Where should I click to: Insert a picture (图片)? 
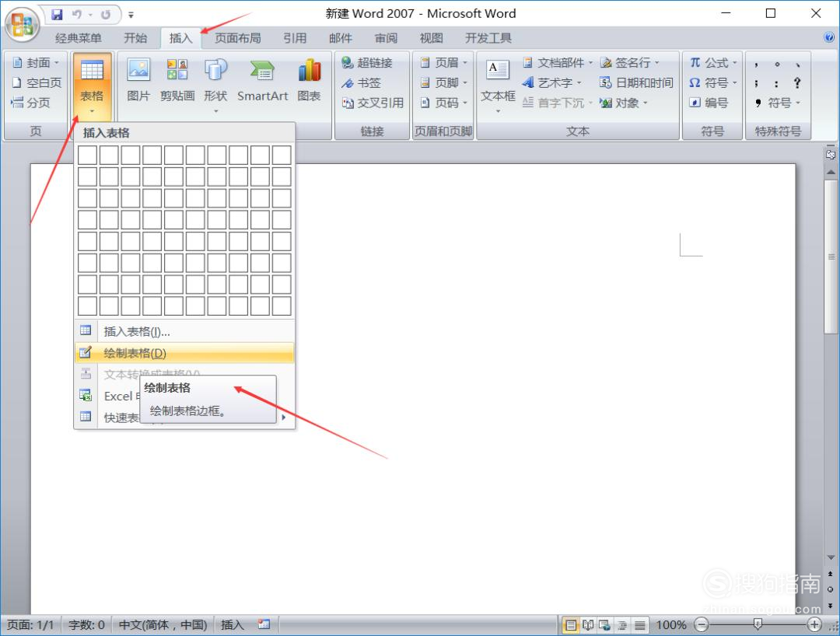(138, 80)
